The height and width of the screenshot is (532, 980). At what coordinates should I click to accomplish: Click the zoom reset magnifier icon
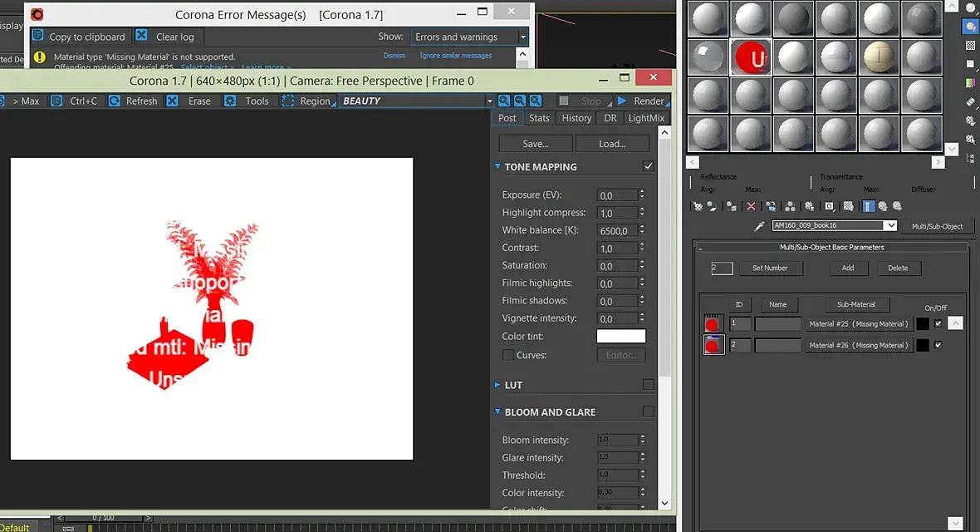536,101
